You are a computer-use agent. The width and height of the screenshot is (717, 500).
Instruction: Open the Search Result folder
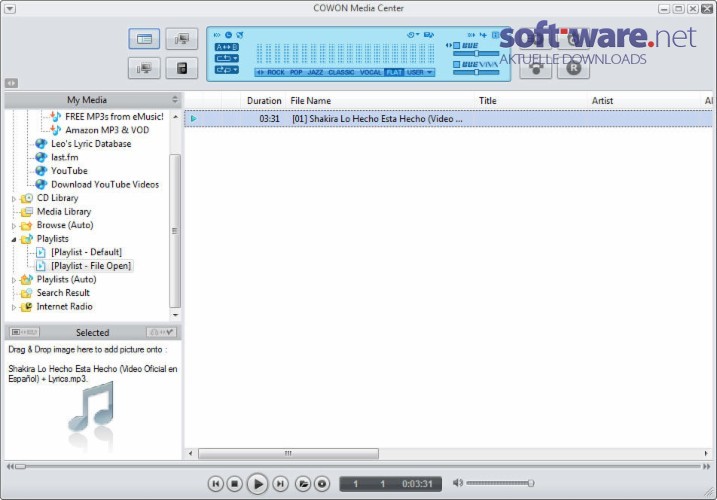63,293
